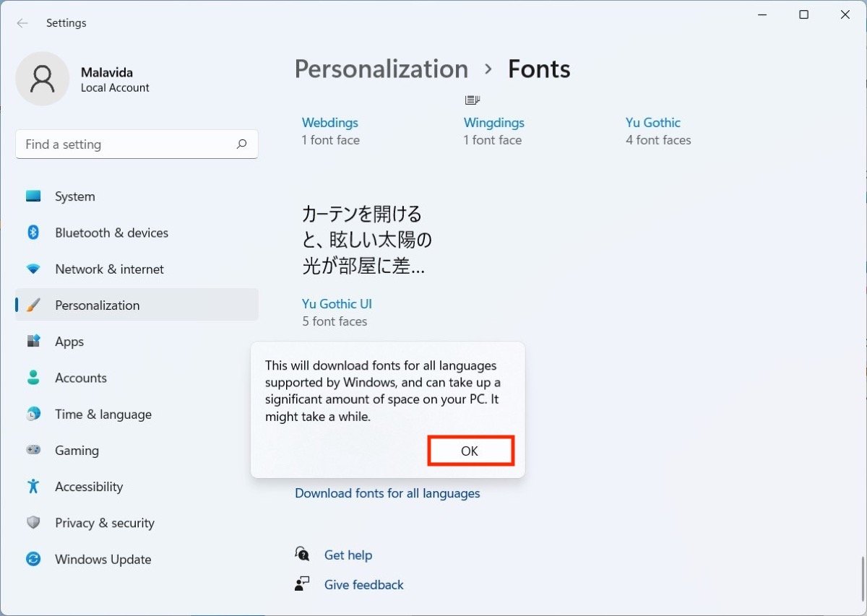Open Accessibility settings category
This screenshot has height=616, width=867.
pos(137,487)
